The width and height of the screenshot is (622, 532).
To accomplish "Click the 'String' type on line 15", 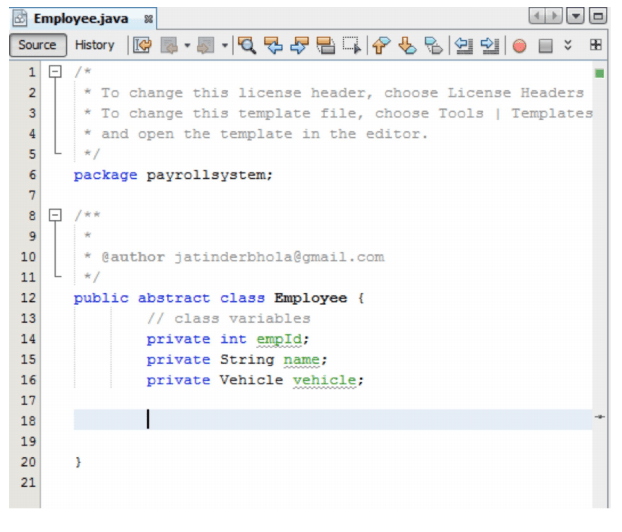I will pyautogui.click(x=247, y=360).
